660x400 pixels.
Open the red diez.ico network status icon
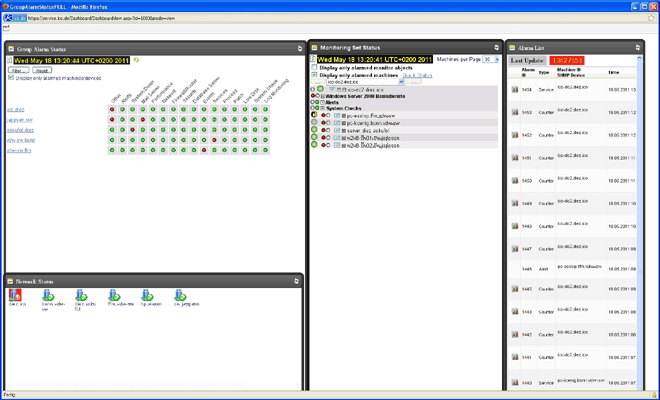pyautogui.click(x=15, y=295)
